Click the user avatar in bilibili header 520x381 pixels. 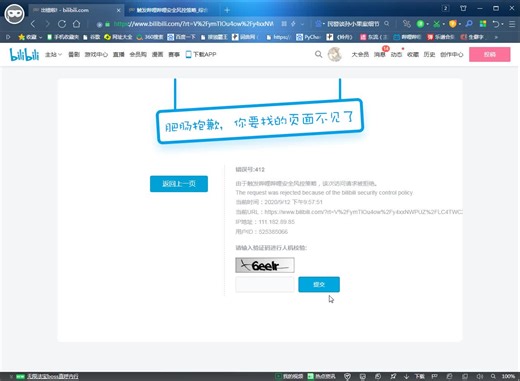pos(335,54)
